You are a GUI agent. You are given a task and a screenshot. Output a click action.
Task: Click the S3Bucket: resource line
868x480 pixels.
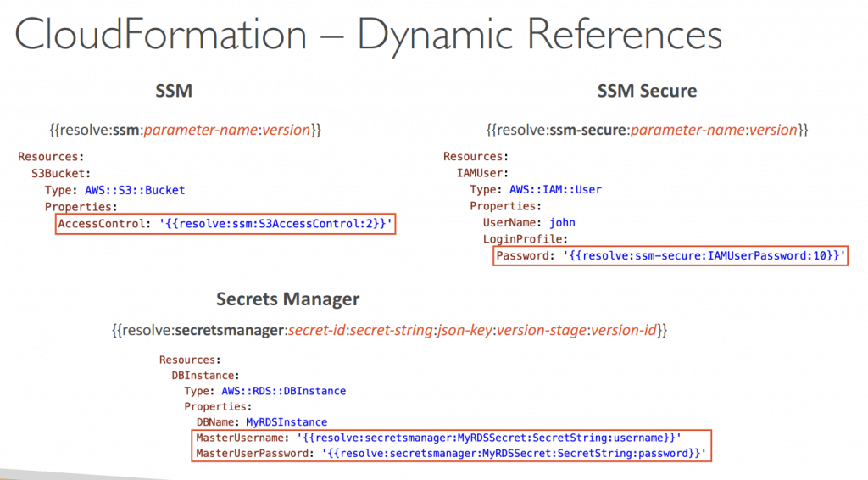(61, 174)
